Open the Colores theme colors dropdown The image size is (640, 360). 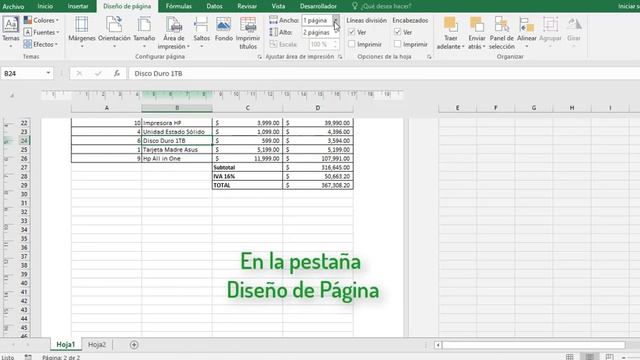coord(41,20)
